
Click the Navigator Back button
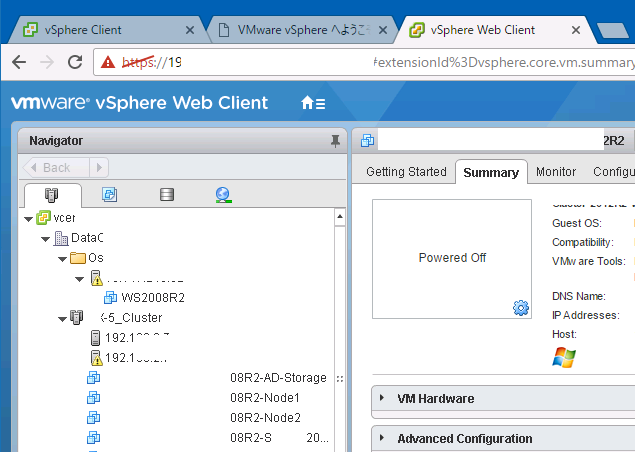pyautogui.click(x=56, y=168)
